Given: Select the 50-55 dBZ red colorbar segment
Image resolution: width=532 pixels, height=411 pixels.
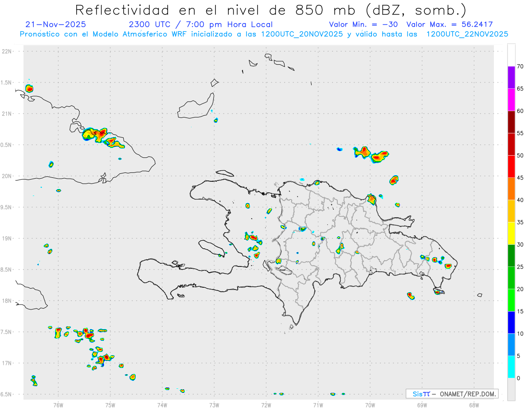Looking at the screenshot, I should click(x=511, y=144).
